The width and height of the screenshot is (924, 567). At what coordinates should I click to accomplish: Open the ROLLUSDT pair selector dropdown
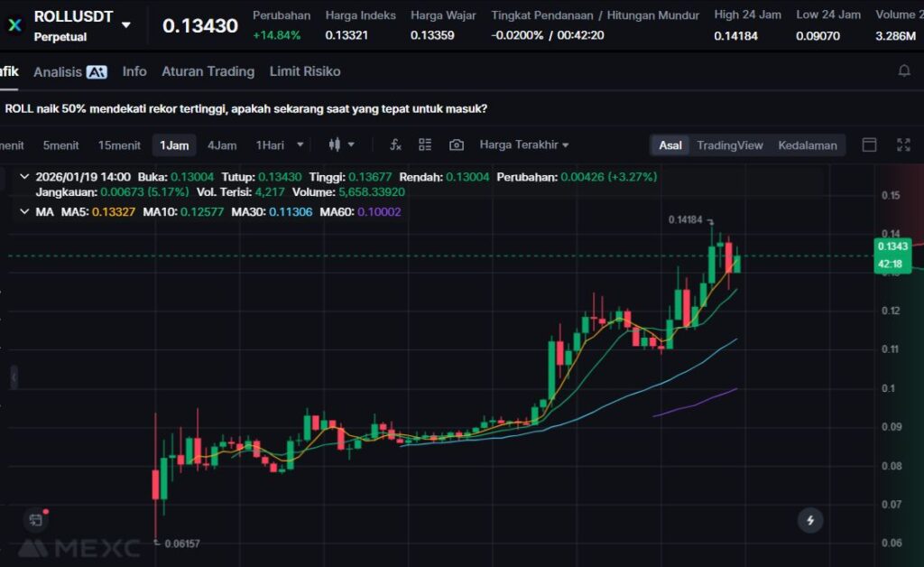[126, 25]
